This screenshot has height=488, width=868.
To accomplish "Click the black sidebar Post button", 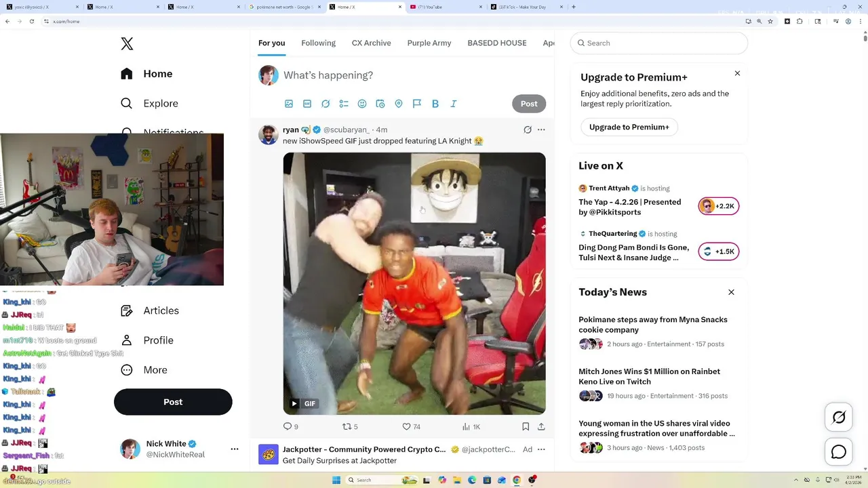I will [173, 402].
